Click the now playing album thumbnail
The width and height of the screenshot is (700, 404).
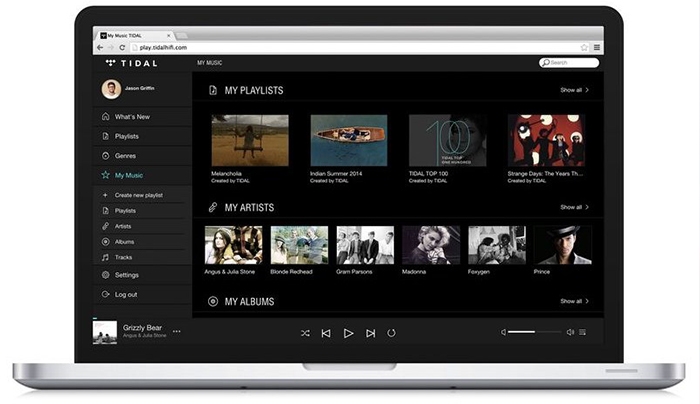coord(105,333)
